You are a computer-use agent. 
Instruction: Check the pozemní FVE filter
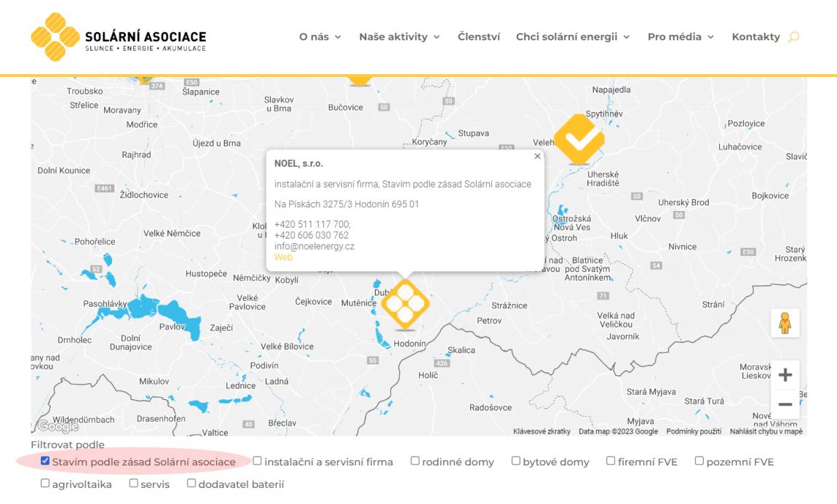coord(699,461)
